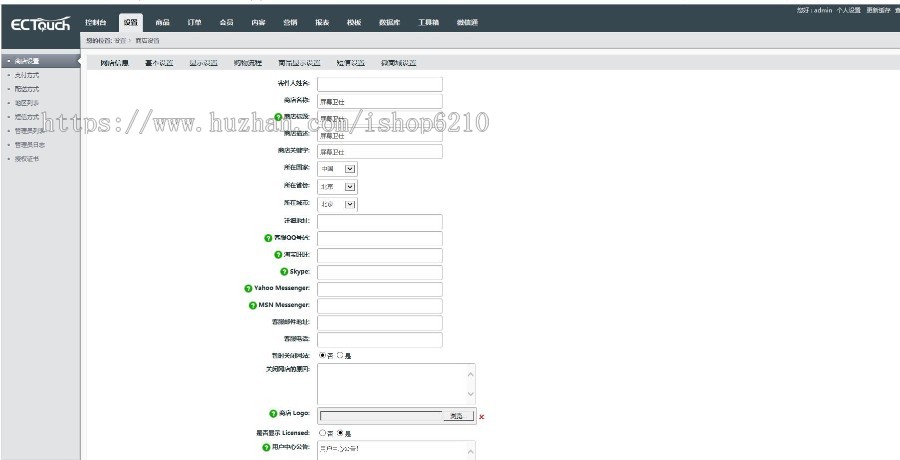The image size is (900, 460).
Task: Open 模板 in top navigation
Action: pos(354,22)
